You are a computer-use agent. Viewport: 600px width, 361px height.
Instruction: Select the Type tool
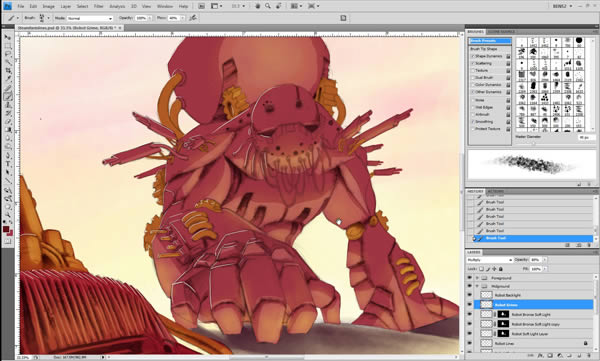(x=7, y=164)
